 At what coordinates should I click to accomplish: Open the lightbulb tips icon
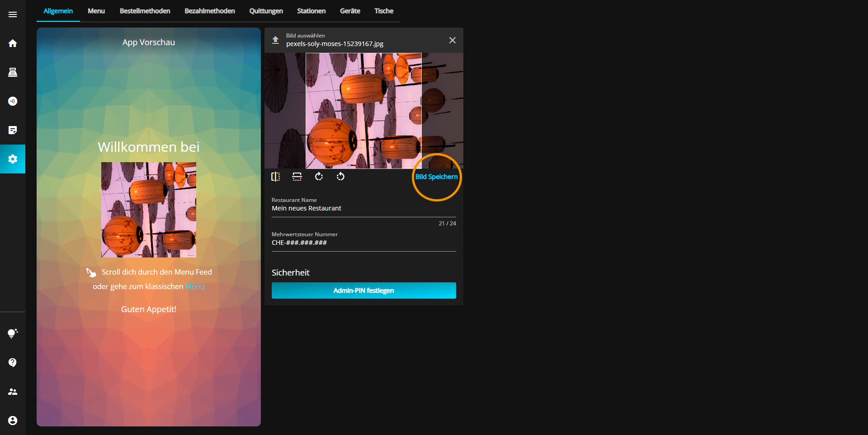tap(13, 333)
